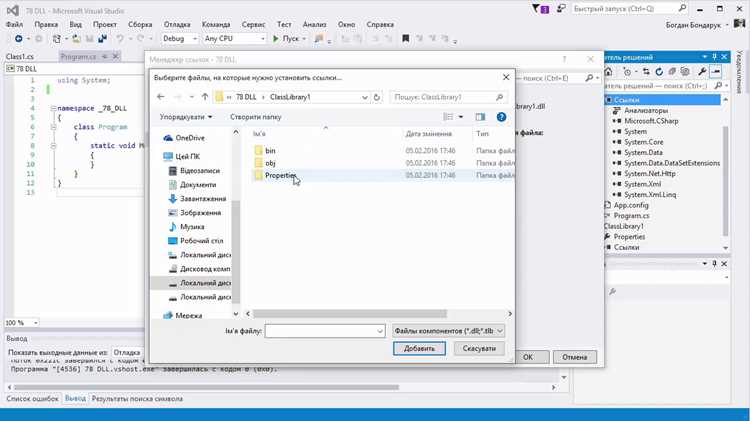Click Quick Launch search magnifier icon
Screen dimensions: 750x421
point(682,9)
